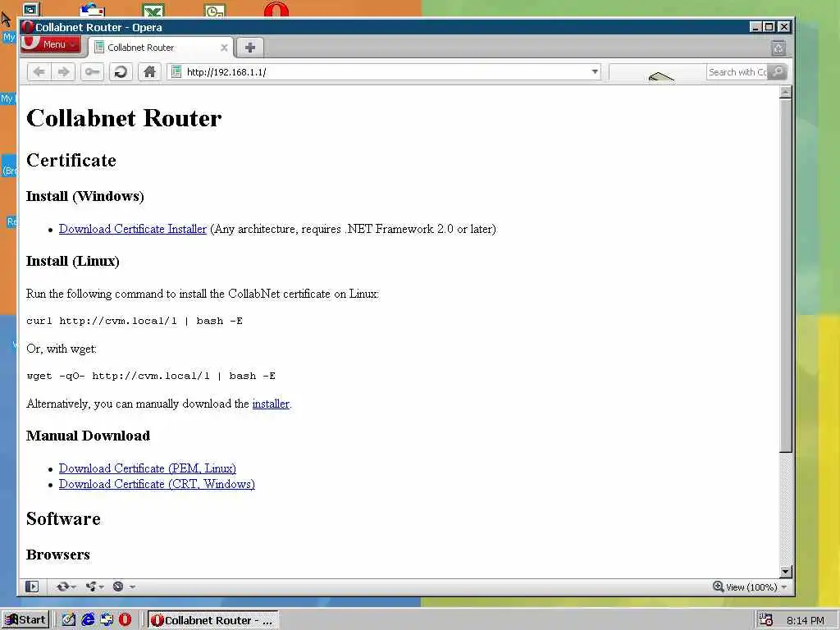This screenshot has width=840, height=630.
Task: Open the Opera Link sync status icon
Action: [62, 587]
